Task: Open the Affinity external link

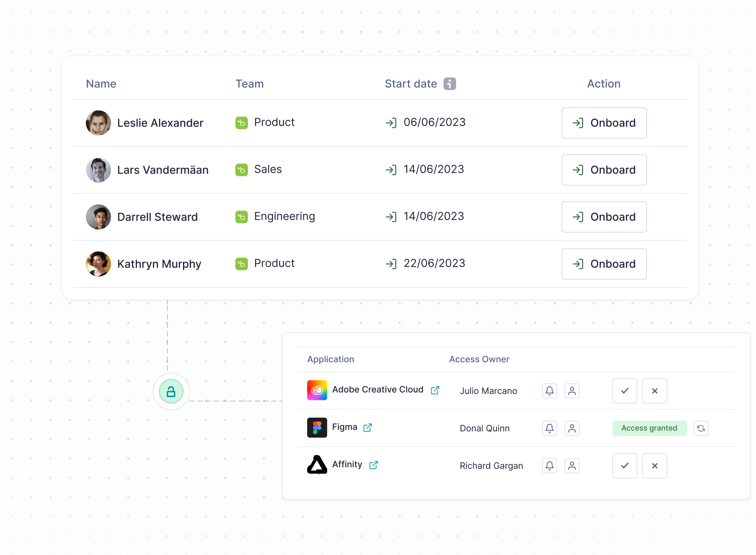Action: pyautogui.click(x=374, y=465)
